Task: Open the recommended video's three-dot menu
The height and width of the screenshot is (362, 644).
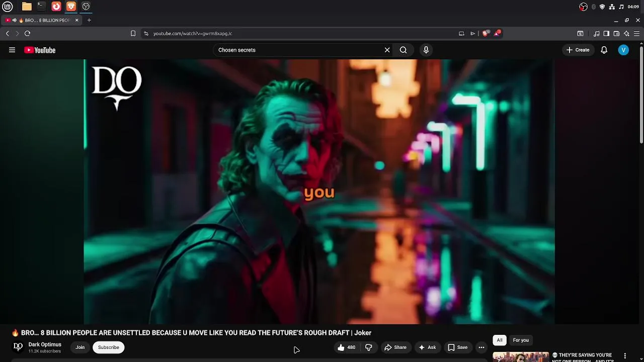Action: click(x=625, y=355)
